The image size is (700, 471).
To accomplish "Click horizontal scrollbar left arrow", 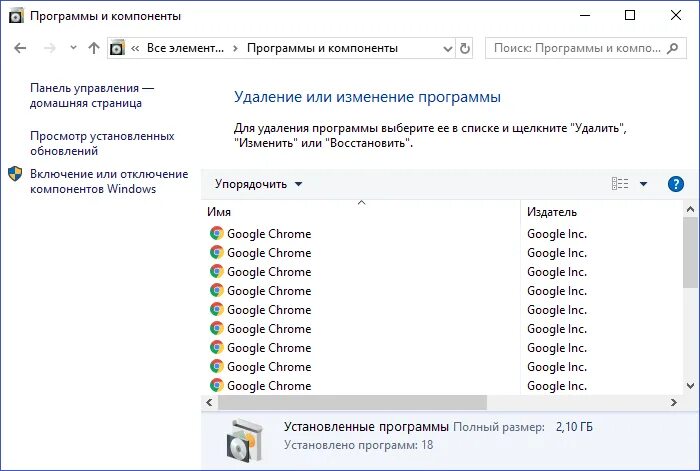I will pyautogui.click(x=209, y=403).
